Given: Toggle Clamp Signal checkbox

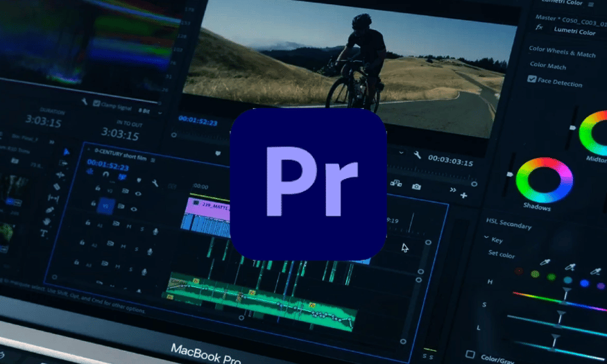Looking at the screenshot, I should pyautogui.click(x=96, y=103).
